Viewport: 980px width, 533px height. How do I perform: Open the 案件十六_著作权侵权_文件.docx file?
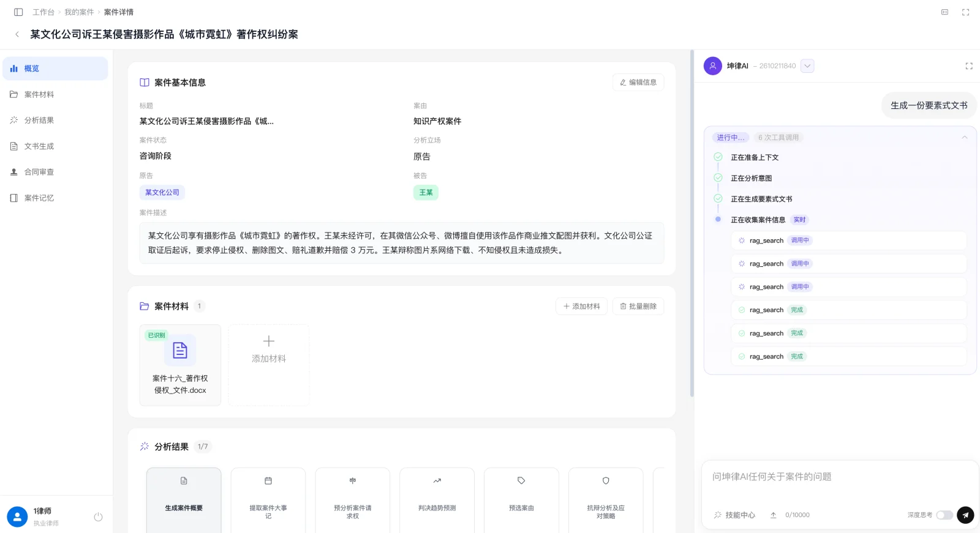click(x=180, y=365)
